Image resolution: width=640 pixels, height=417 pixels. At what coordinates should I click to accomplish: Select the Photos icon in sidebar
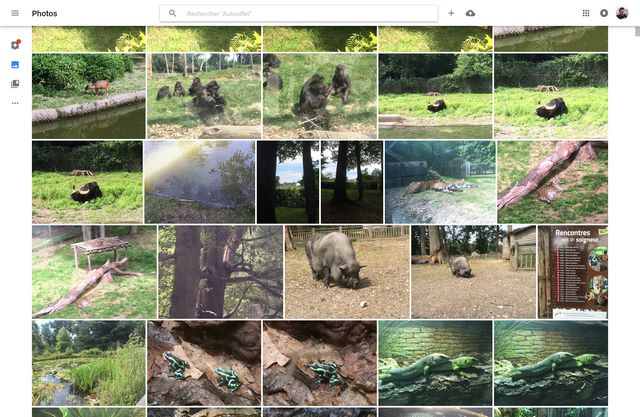click(15, 65)
